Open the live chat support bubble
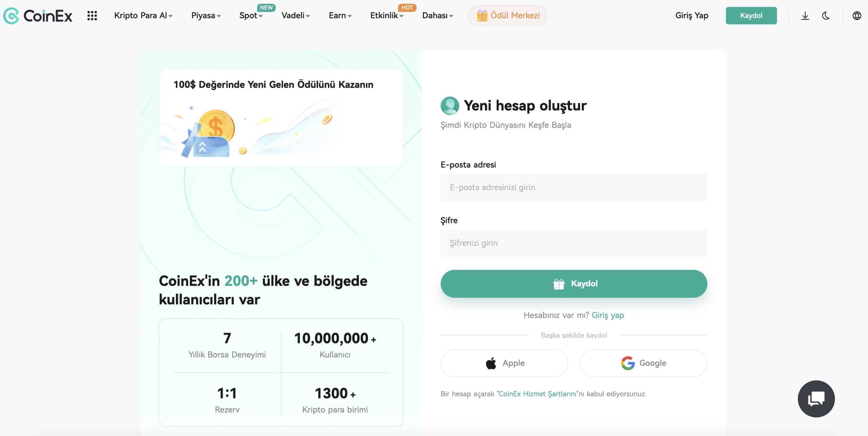868x436 pixels. pyautogui.click(x=816, y=399)
